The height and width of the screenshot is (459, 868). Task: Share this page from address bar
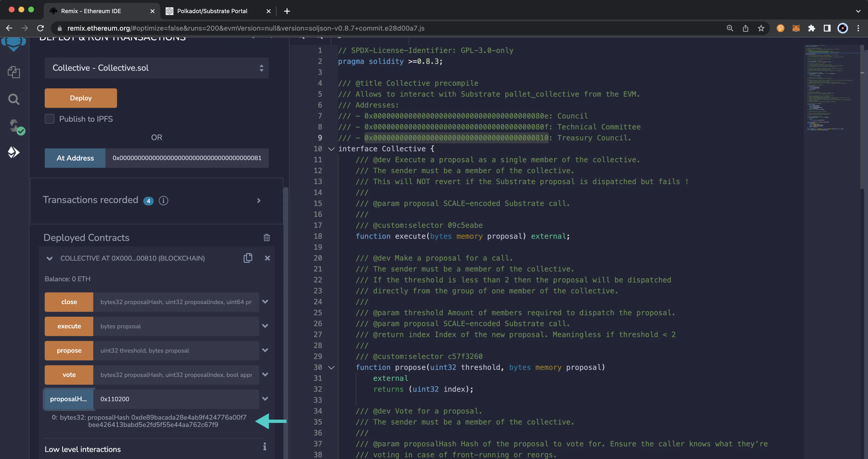[745, 28]
